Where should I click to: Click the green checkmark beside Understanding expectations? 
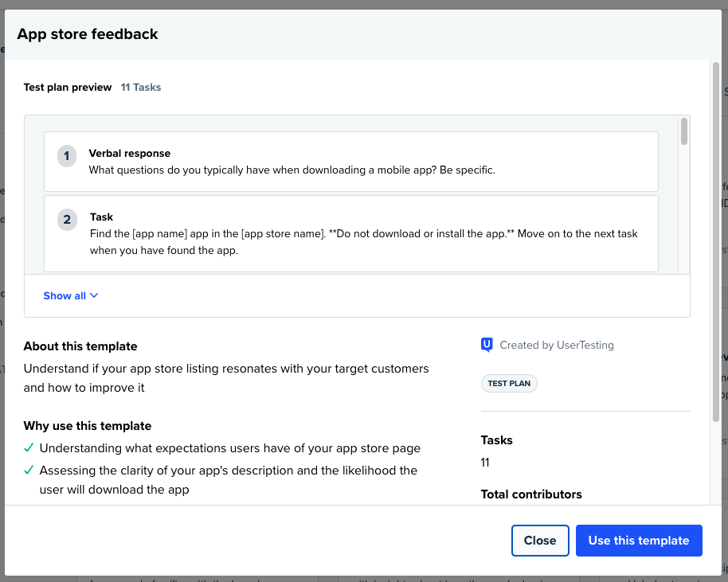click(29, 447)
